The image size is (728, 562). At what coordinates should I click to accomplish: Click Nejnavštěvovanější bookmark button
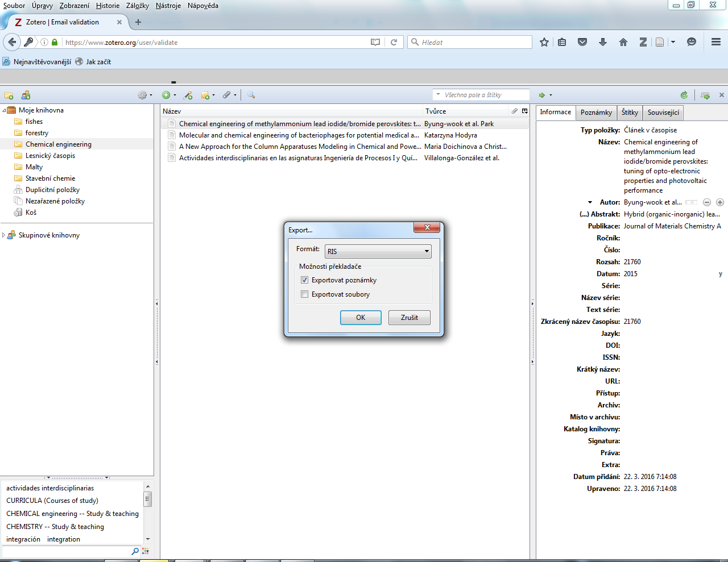click(37, 62)
